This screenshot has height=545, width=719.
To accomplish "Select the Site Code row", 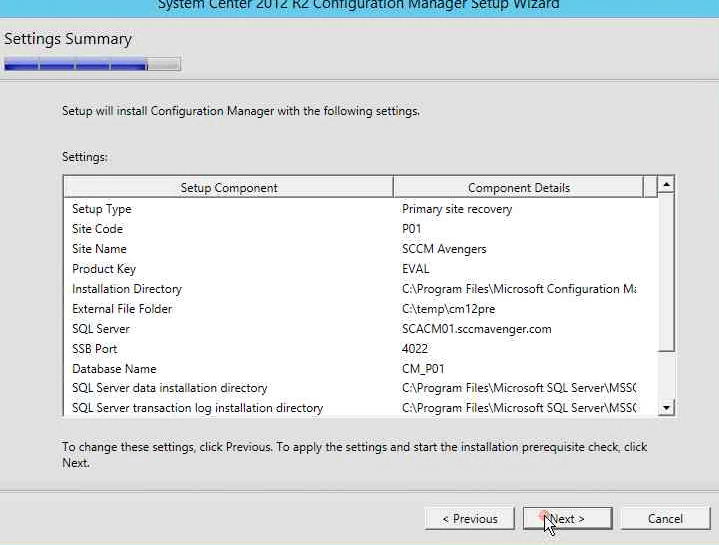I will coord(360,229).
